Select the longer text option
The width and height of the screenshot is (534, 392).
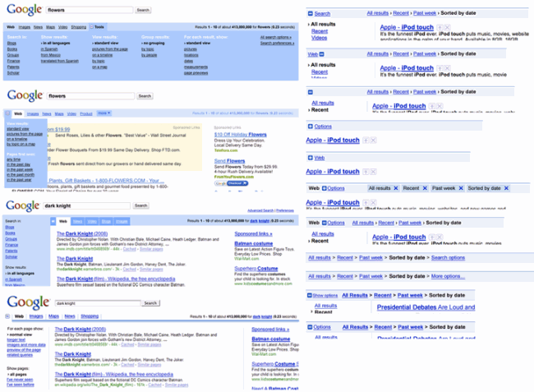click(x=16, y=339)
